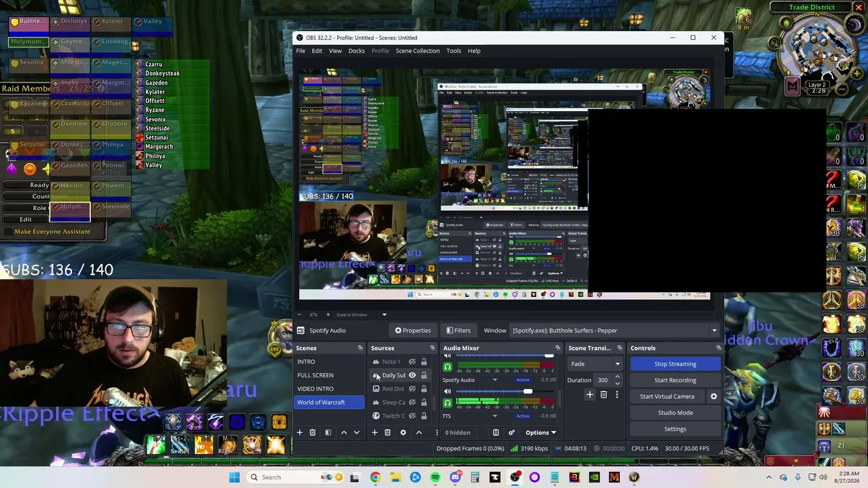868x488 pixels.
Task: Open OBS Settings button
Action: tap(675, 429)
